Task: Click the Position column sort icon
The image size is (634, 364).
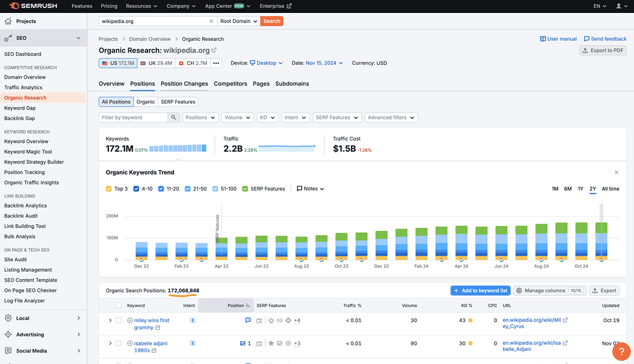Action: tap(248, 305)
